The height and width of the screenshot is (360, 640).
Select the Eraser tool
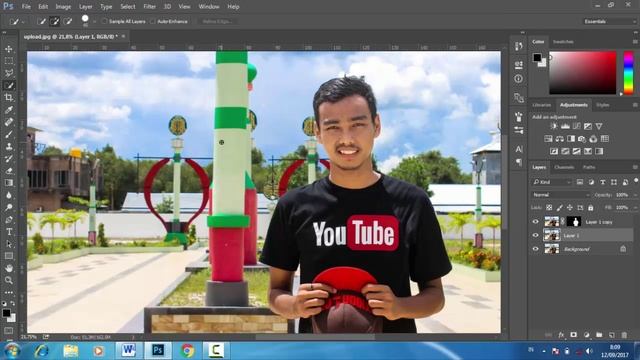point(9,171)
